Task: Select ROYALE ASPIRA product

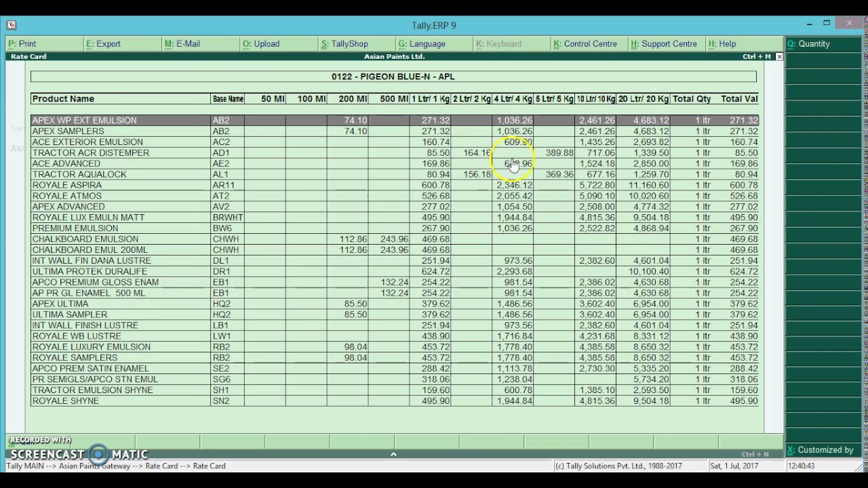Action: click(66, 185)
